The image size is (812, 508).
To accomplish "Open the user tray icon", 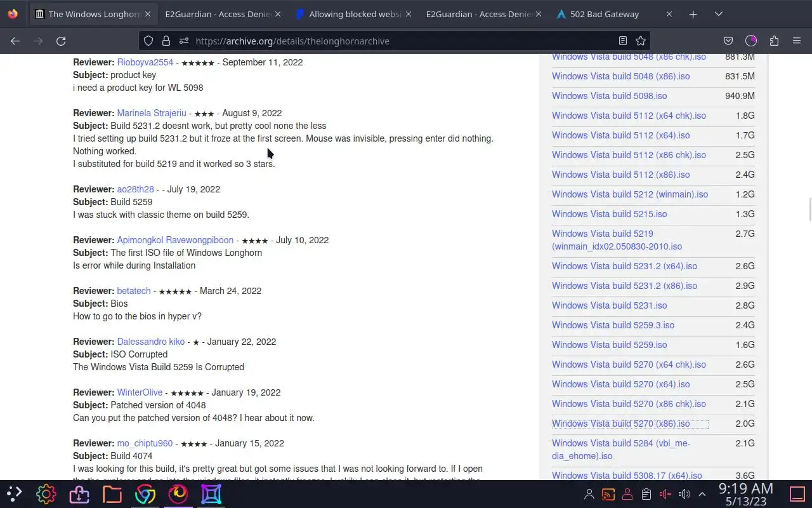I will click(x=589, y=494).
